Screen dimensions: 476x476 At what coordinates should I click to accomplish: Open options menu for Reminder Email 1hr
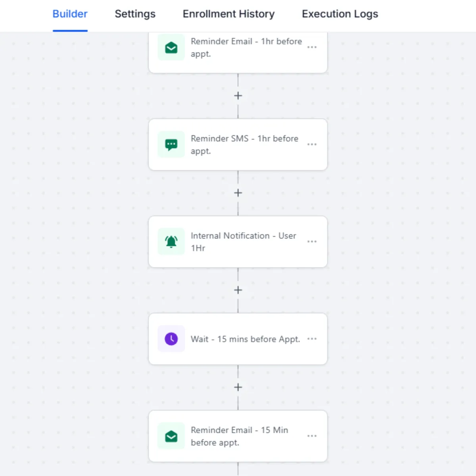coord(312,47)
